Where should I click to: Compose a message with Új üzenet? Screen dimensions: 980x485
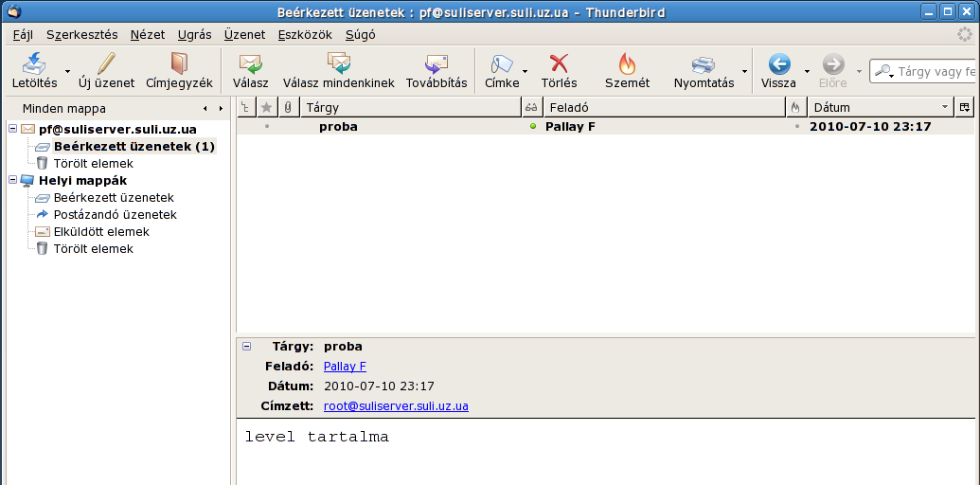(x=106, y=64)
